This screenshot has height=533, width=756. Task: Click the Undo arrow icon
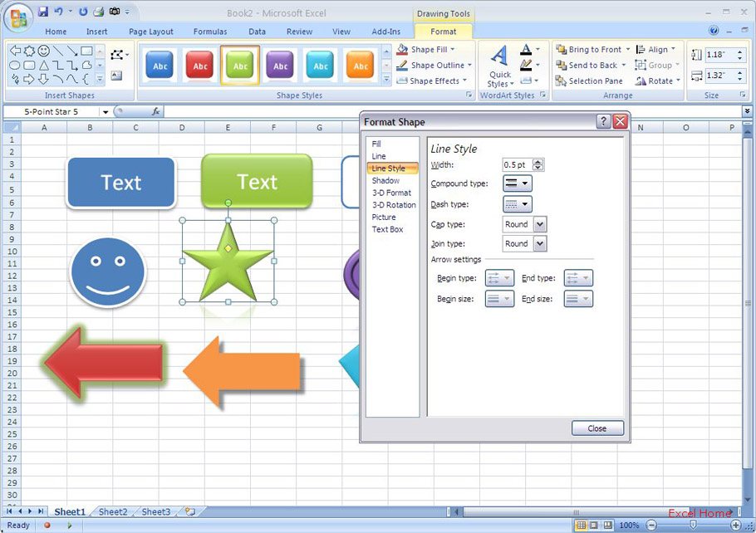(x=58, y=12)
